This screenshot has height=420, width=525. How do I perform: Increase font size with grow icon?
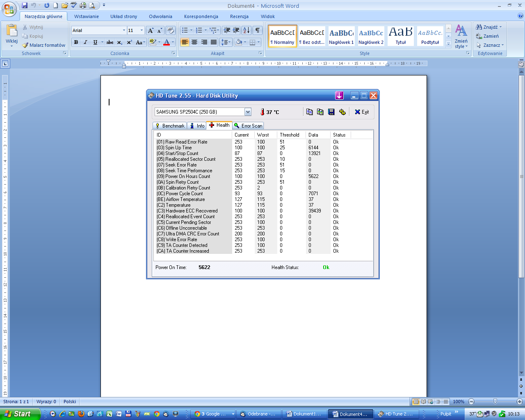point(151,30)
